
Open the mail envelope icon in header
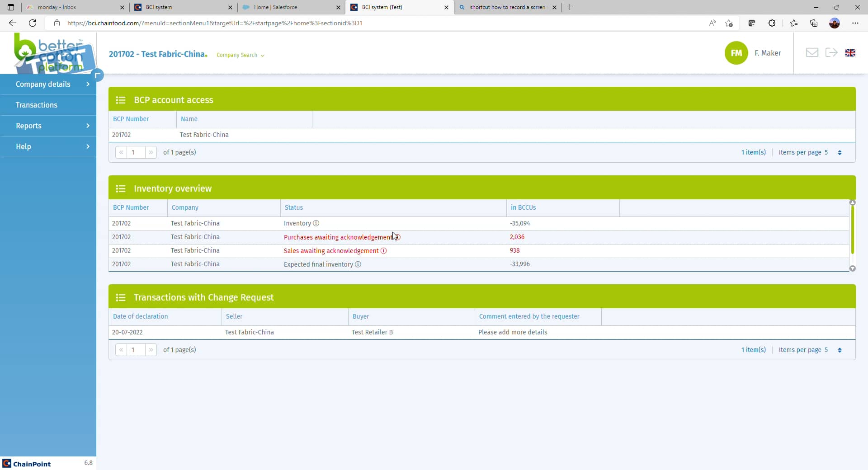pos(812,53)
